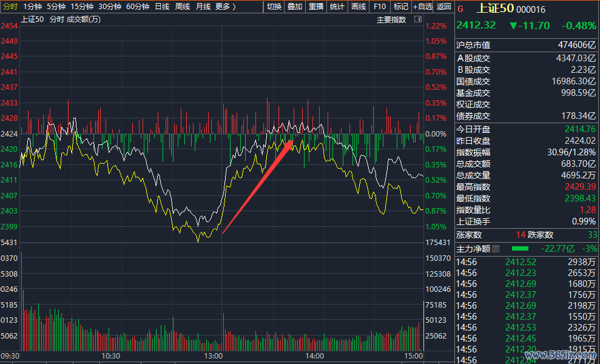Toggle 重播 replay mode
This screenshot has height=364, width=600.
click(x=316, y=7)
